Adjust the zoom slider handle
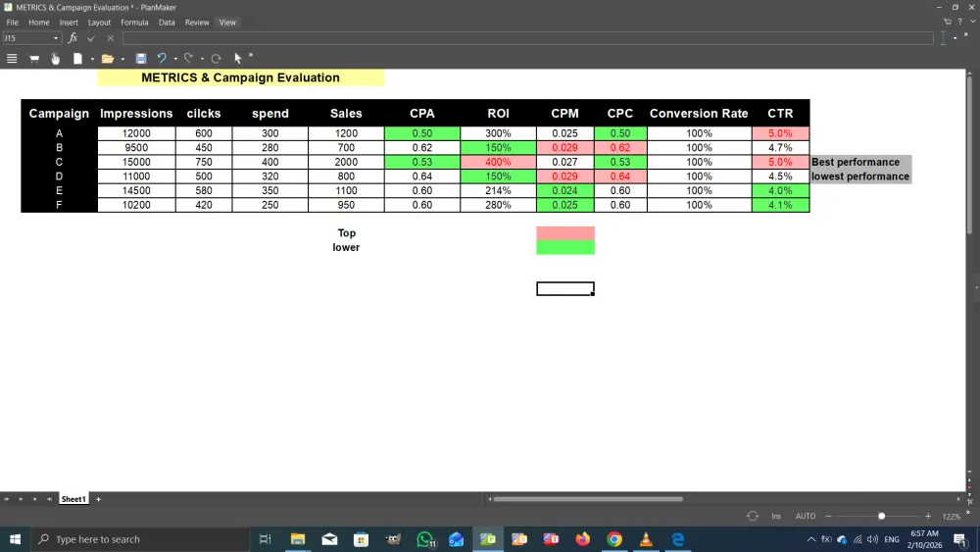This screenshot has width=980, height=552. [881, 517]
